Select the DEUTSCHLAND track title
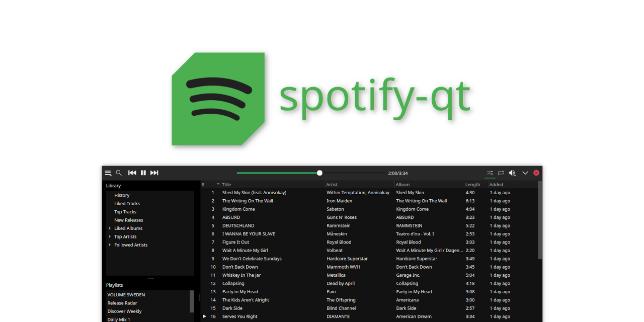 point(238,226)
